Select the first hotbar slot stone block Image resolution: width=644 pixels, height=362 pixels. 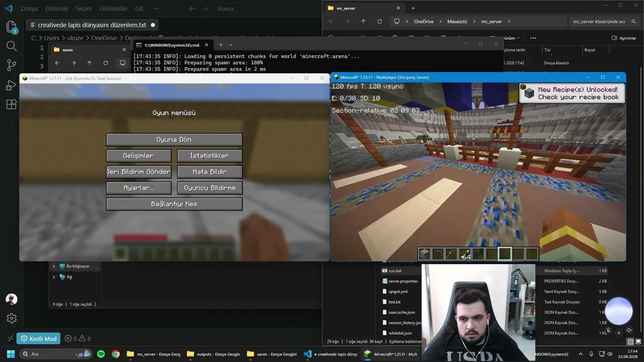[x=425, y=254]
